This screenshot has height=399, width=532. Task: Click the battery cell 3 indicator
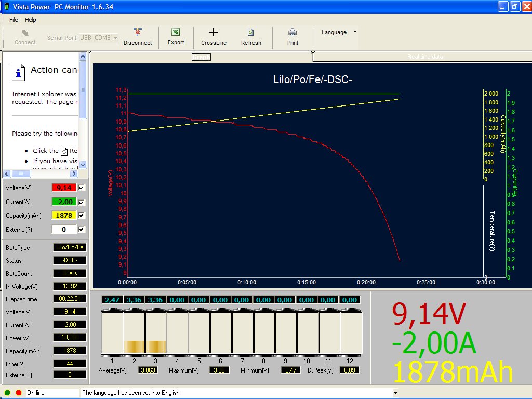pyautogui.click(x=156, y=332)
